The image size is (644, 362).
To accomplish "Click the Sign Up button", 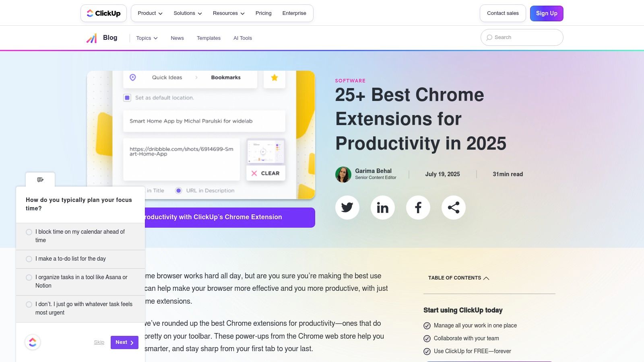I will (x=546, y=13).
